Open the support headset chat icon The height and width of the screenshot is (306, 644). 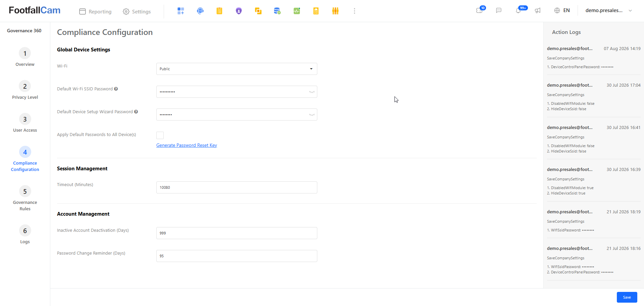click(200, 11)
